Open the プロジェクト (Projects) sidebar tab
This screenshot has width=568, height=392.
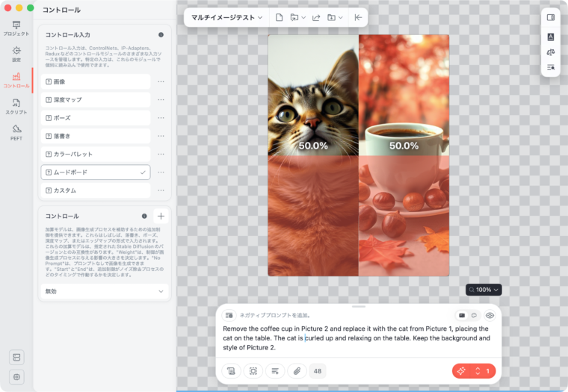coord(16,28)
